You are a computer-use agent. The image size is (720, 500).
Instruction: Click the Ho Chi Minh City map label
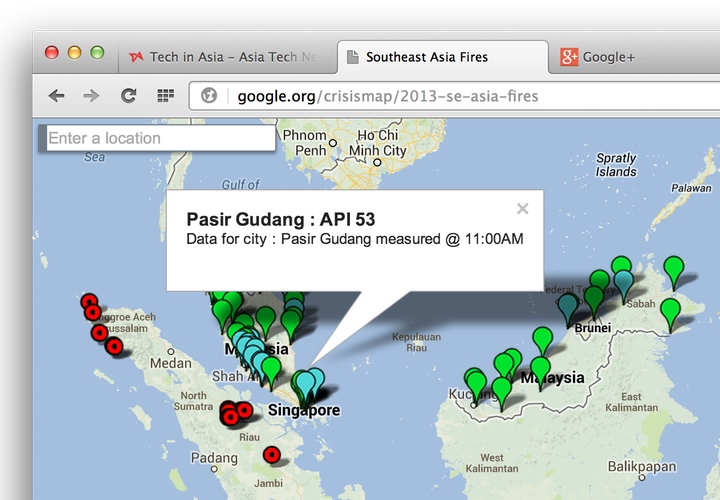[377, 143]
